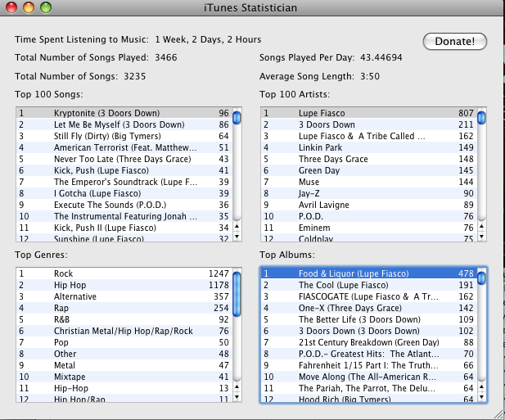Click Top Albums list scroll-up arrow

click(481, 386)
